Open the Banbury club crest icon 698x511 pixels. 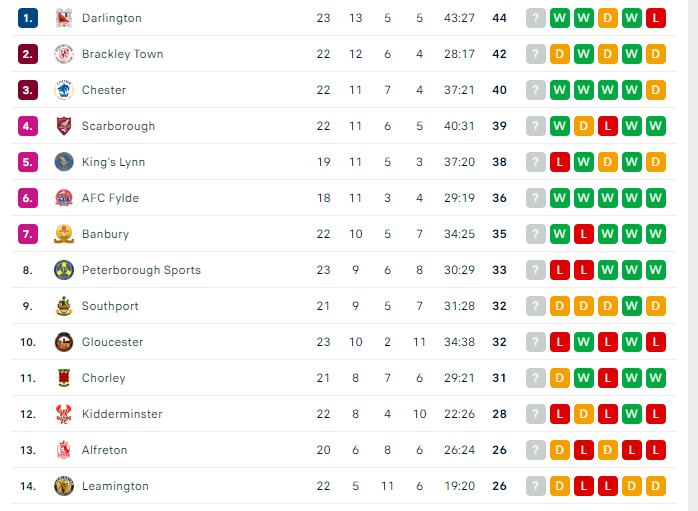pos(64,234)
